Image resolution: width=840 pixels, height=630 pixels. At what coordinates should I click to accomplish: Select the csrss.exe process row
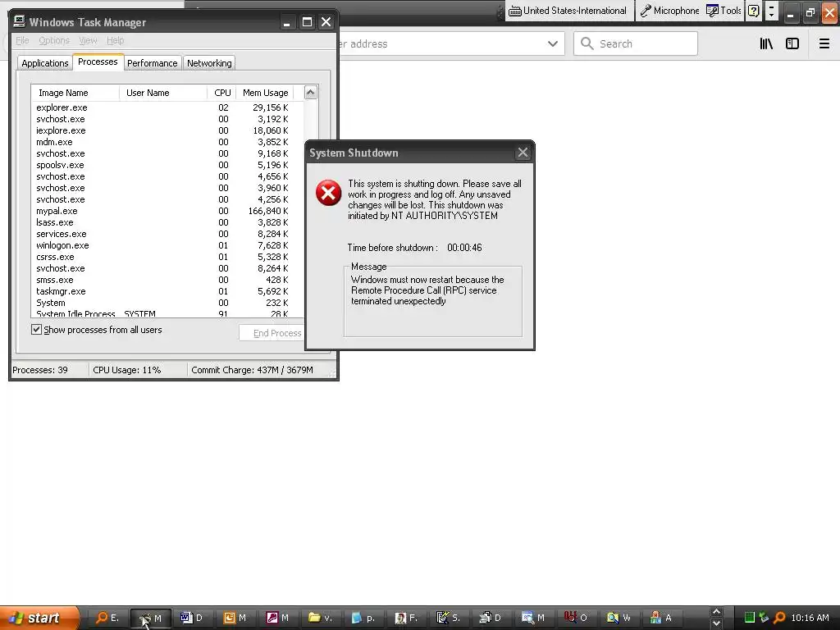pyautogui.click(x=167, y=257)
